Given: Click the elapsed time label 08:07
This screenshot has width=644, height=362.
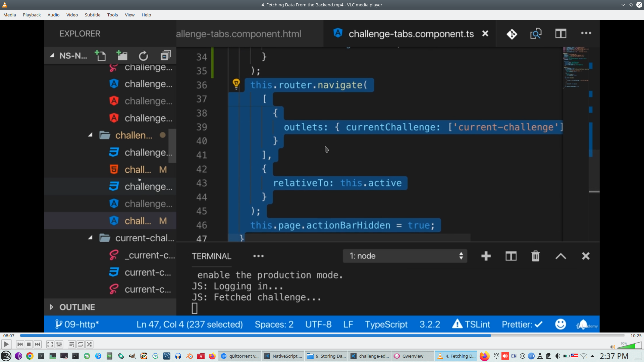Looking at the screenshot, I should (x=9, y=336).
